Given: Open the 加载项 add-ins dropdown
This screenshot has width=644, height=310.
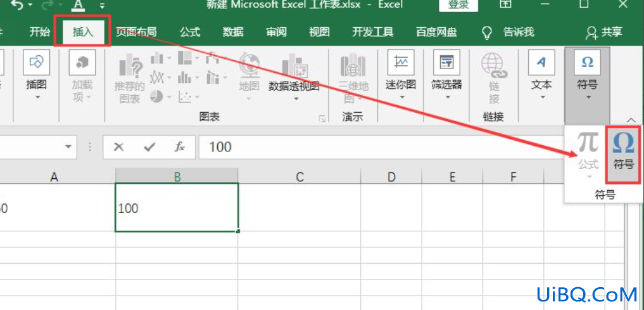Looking at the screenshot, I should pos(82,74).
